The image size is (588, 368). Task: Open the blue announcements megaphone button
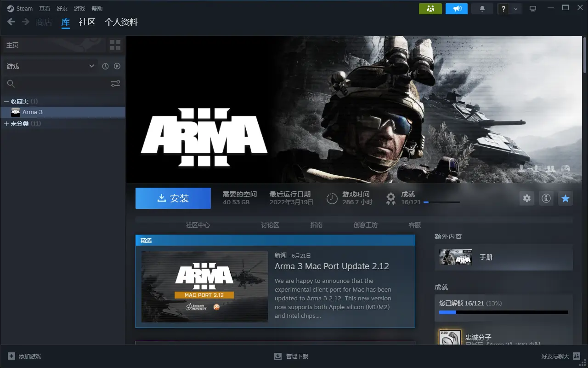457,9
